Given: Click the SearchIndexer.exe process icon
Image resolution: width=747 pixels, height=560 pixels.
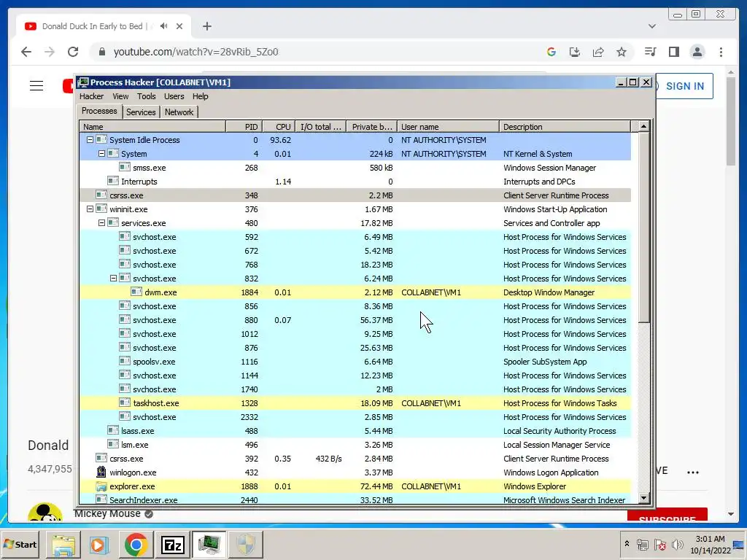Looking at the screenshot, I should pyautogui.click(x=101, y=499).
